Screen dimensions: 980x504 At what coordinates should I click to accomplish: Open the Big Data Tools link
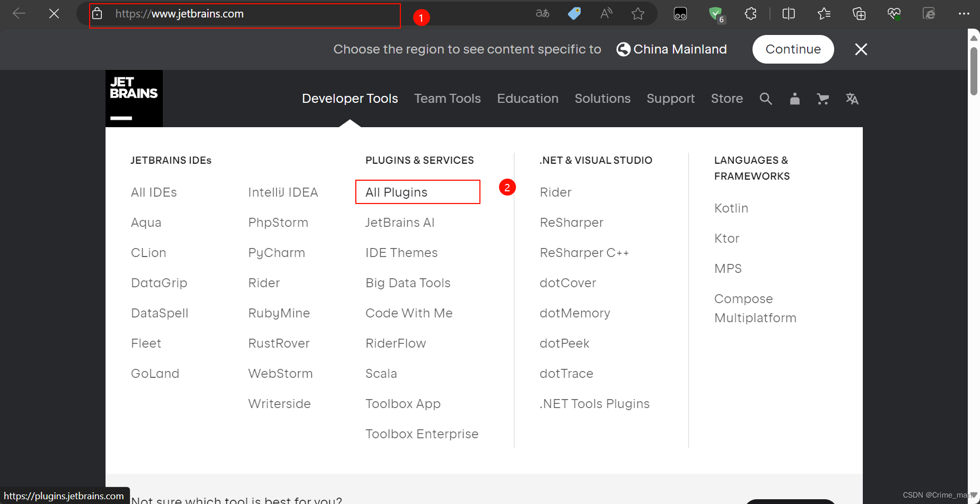click(x=408, y=283)
